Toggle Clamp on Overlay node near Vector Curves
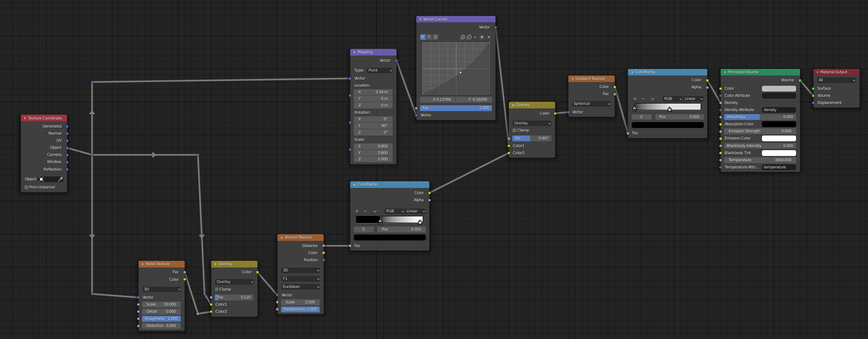The width and height of the screenshot is (868, 339). click(x=515, y=130)
